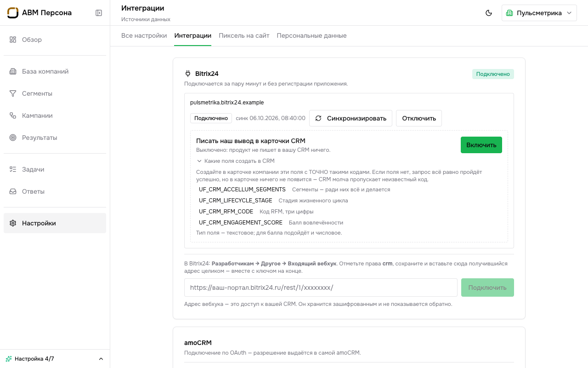This screenshot has height=368, width=588.
Task: Click the green Подключено status badge
Action: point(493,74)
